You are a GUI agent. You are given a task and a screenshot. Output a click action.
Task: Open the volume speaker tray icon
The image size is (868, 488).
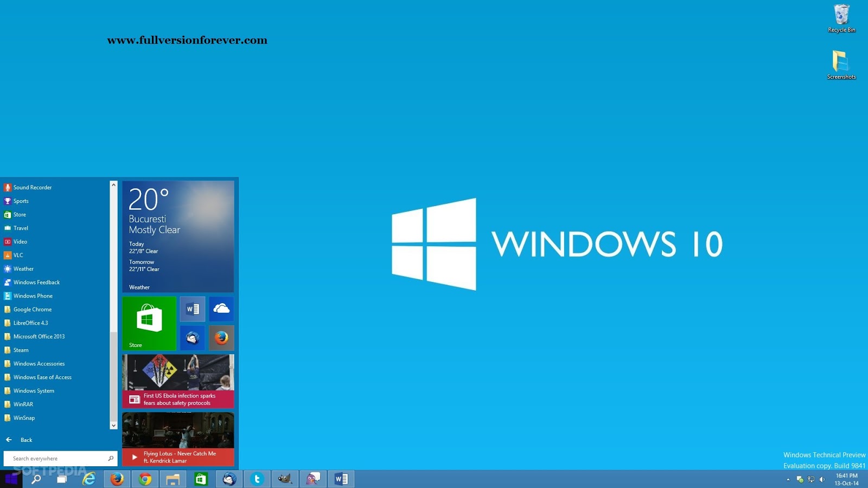click(822, 479)
